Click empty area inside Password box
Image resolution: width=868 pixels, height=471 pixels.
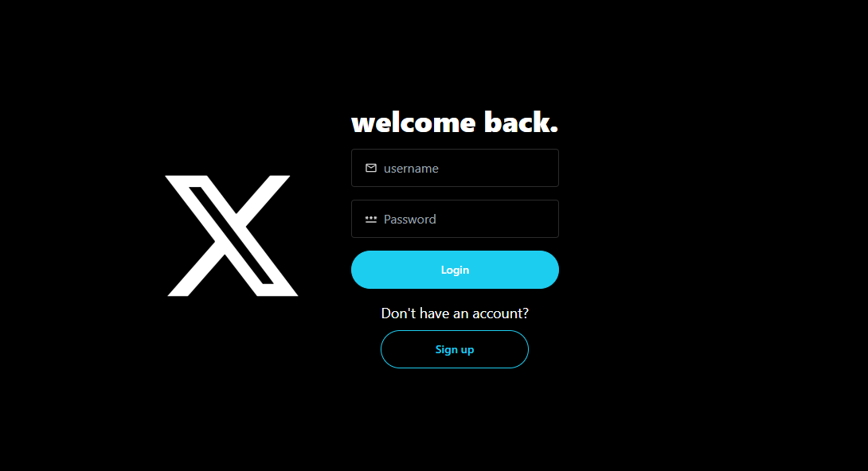499,219
